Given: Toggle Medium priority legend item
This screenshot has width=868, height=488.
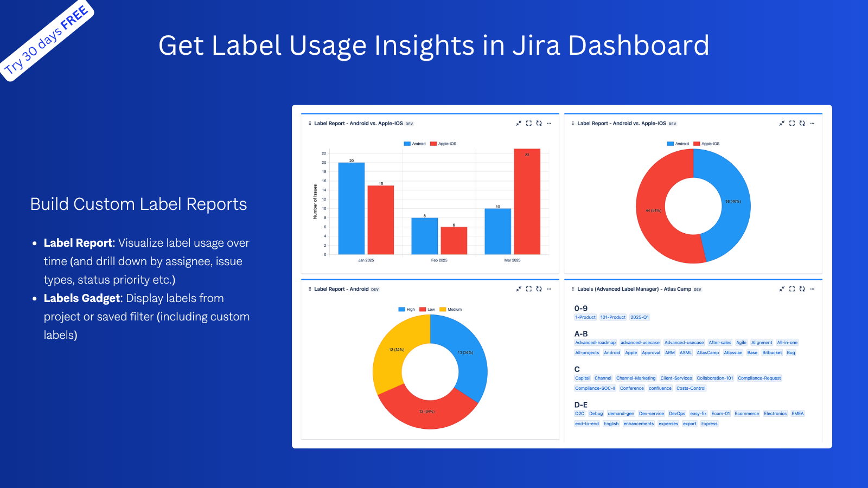Looking at the screenshot, I should pos(451,310).
